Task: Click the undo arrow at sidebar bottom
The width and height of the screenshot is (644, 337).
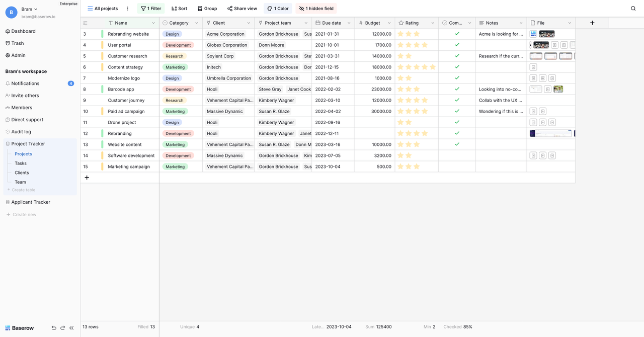Action: (54, 328)
